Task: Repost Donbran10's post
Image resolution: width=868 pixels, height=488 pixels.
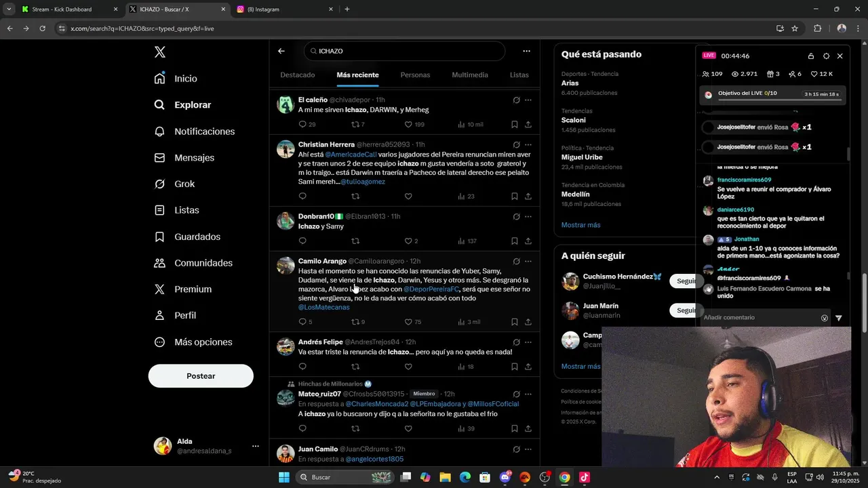Action: 355,241
